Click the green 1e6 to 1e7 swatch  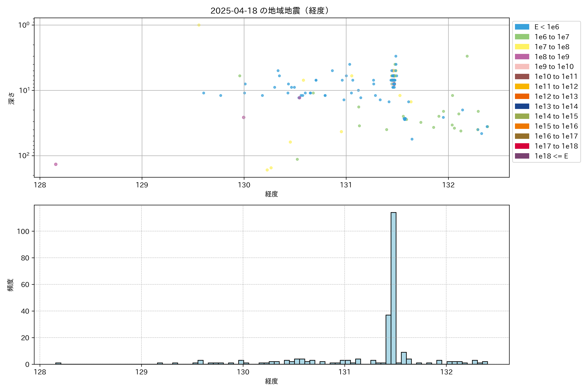522,37
